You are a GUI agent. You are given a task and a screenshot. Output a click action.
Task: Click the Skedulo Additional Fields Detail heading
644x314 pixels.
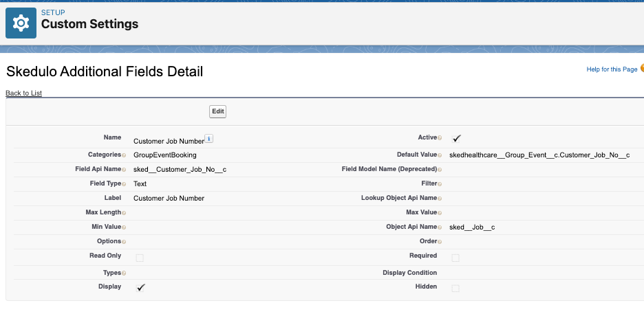pos(105,71)
